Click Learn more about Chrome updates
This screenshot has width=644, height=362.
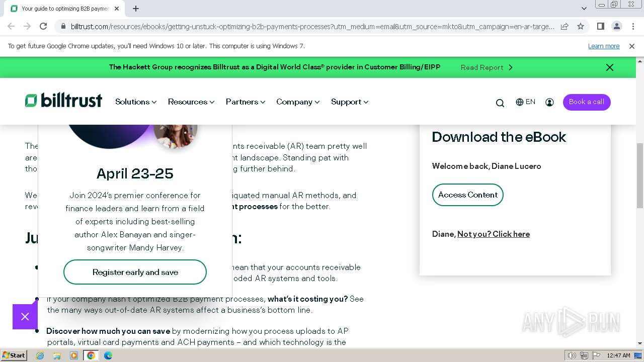point(604,46)
